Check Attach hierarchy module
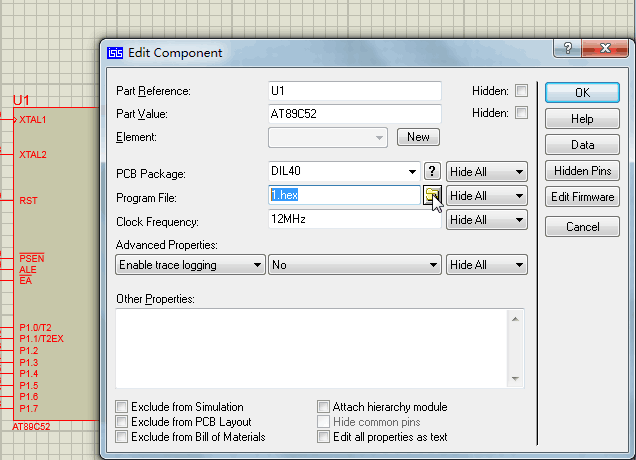This screenshot has width=636, height=460. [323, 406]
